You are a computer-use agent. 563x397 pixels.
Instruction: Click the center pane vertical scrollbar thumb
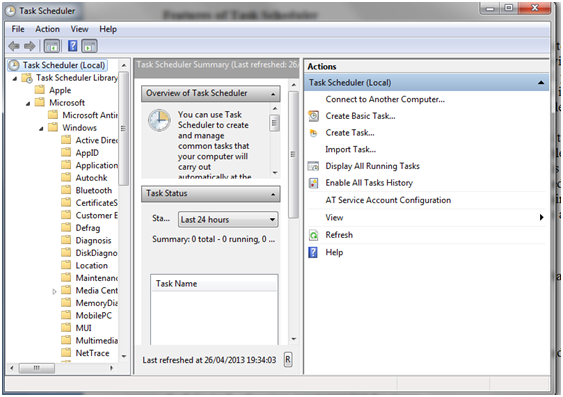pos(293,154)
